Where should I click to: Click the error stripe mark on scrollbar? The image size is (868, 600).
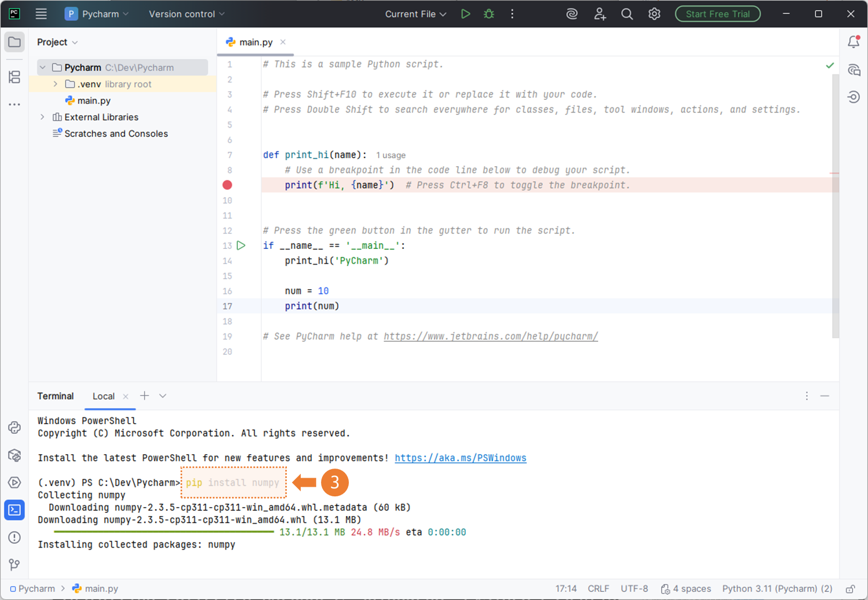[x=834, y=173]
